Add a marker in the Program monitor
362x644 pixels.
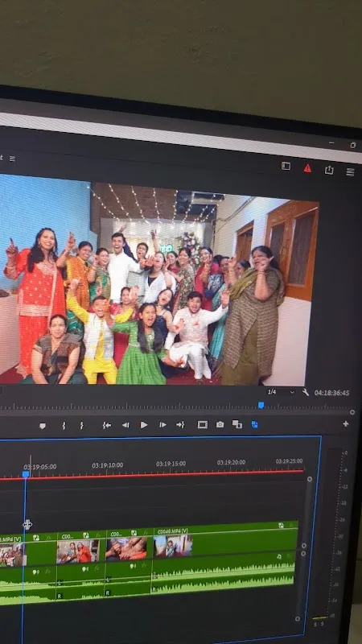43,426
